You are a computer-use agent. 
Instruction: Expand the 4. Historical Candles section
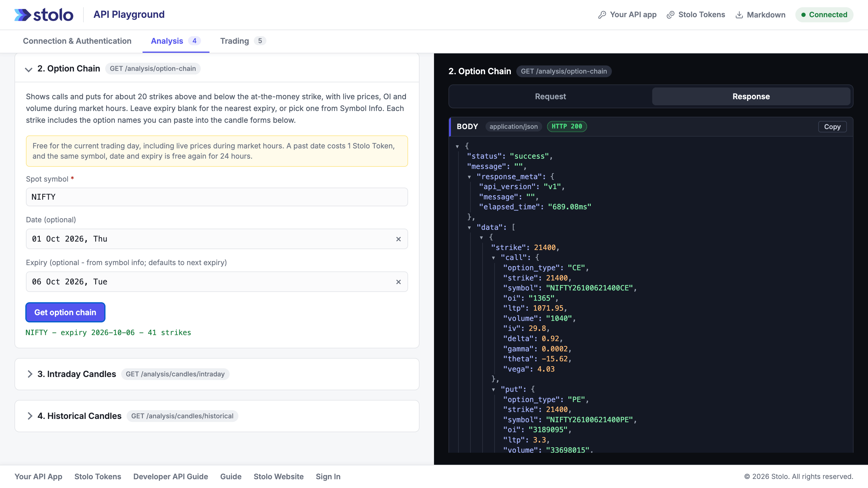click(x=30, y=416)
